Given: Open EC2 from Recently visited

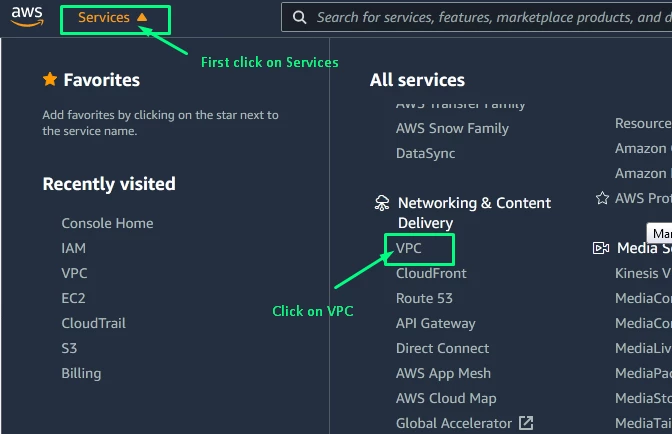Looking at the screenshot, I should pos(73,298).
